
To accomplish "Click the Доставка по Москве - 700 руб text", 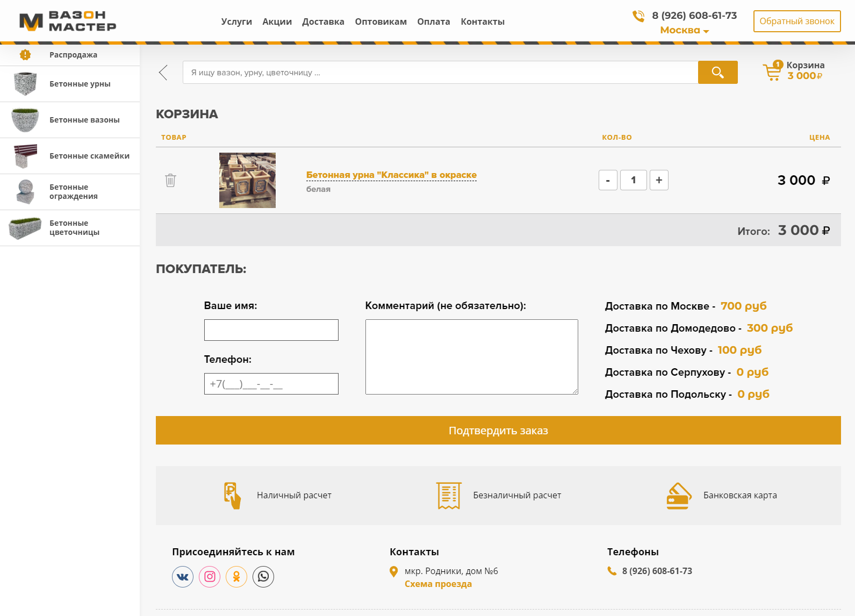I will (x=686, y=306).
